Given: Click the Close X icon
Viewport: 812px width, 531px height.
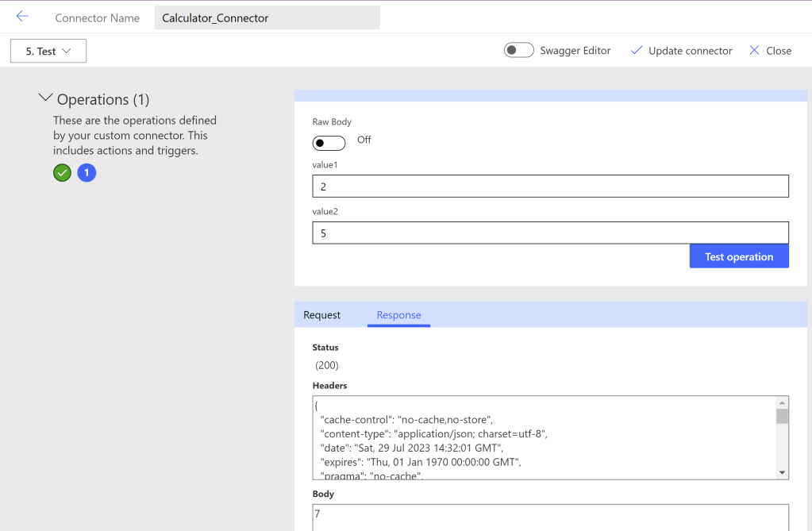Looking at the screenshot, I should click(754, 51).
